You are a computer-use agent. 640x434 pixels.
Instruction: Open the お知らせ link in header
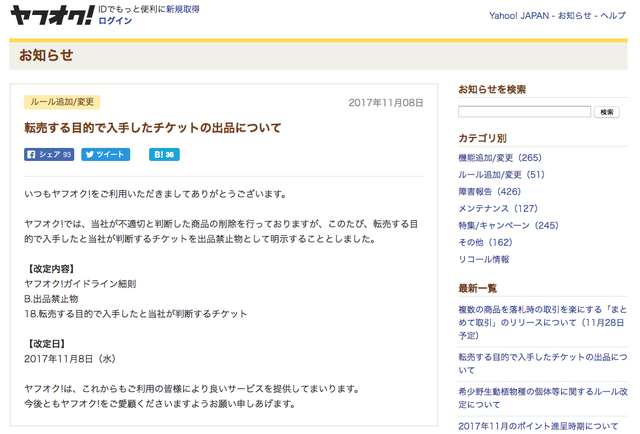(574, 16)
